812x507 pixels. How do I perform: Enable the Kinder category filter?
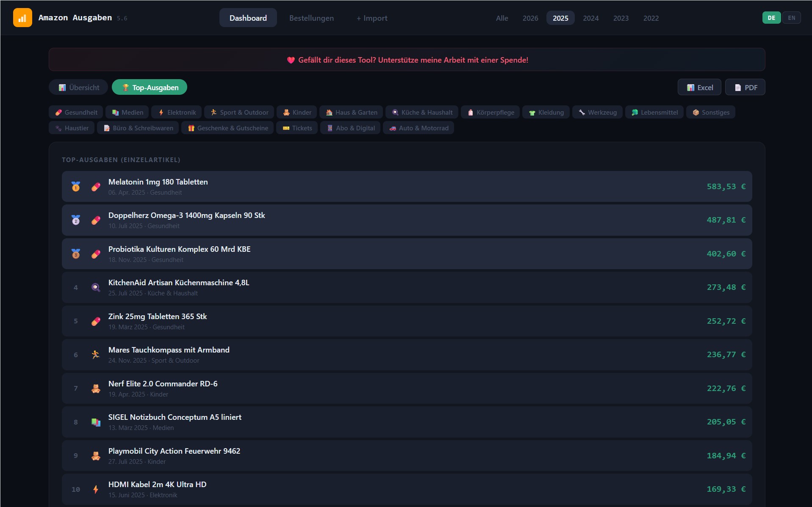pyautogui.click(x=297, y=112)
